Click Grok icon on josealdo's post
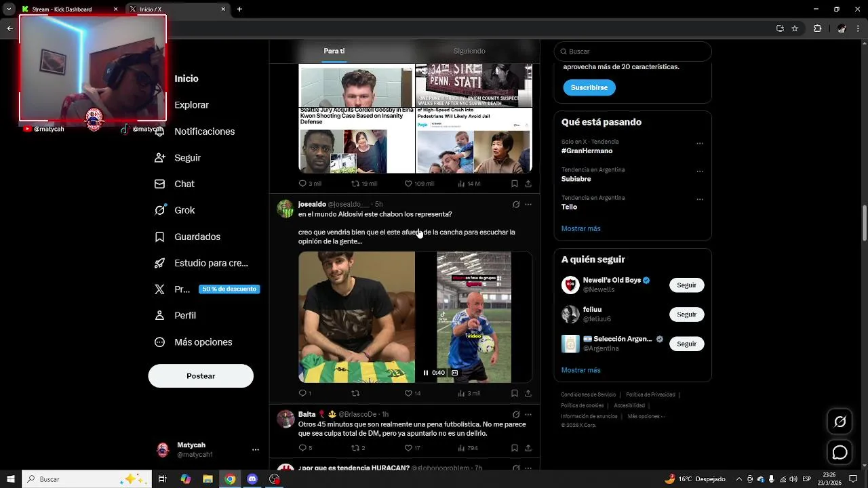The width and height of the screenshot is (868, 488). tap(516, 204)
